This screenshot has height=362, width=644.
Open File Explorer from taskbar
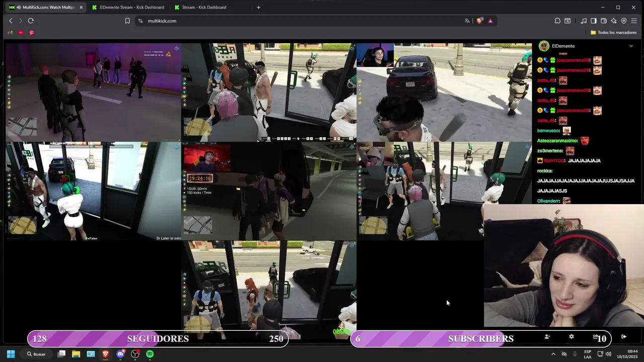point(76,354)
